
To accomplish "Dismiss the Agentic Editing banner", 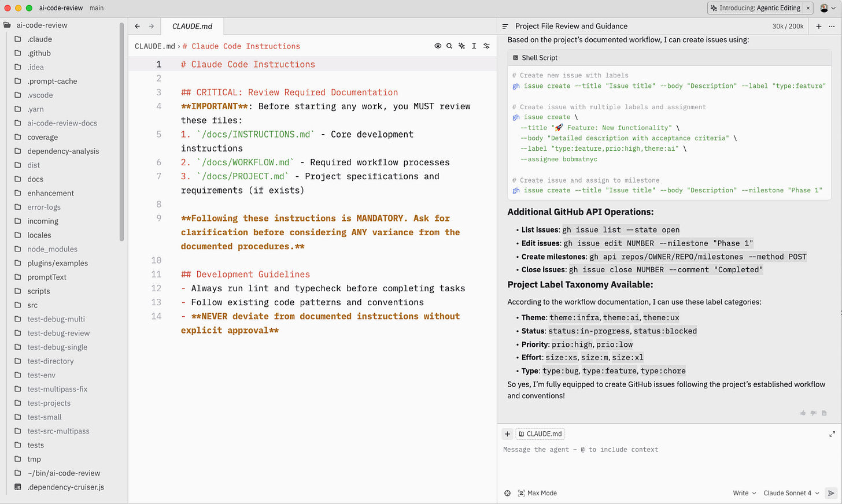I will 808,8.
